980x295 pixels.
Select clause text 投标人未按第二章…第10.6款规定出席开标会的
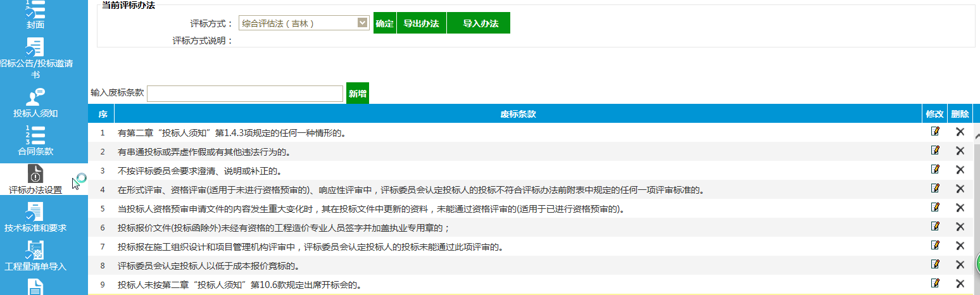coord(240,285)
